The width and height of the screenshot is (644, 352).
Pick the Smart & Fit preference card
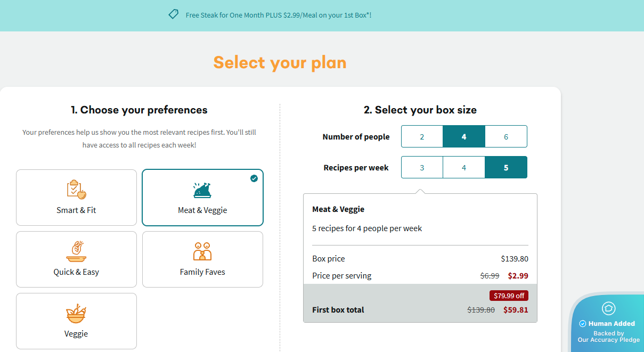[76, 198]
